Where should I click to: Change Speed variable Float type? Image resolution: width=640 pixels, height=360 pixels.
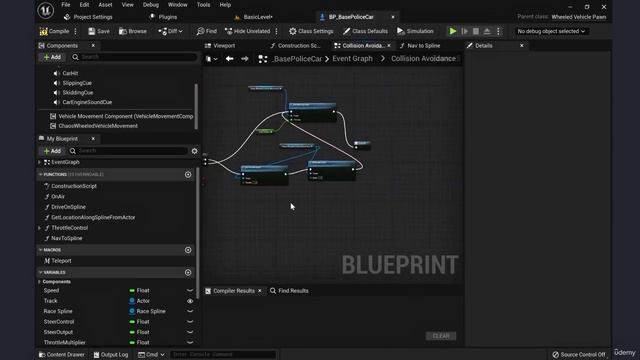(140, 291)
